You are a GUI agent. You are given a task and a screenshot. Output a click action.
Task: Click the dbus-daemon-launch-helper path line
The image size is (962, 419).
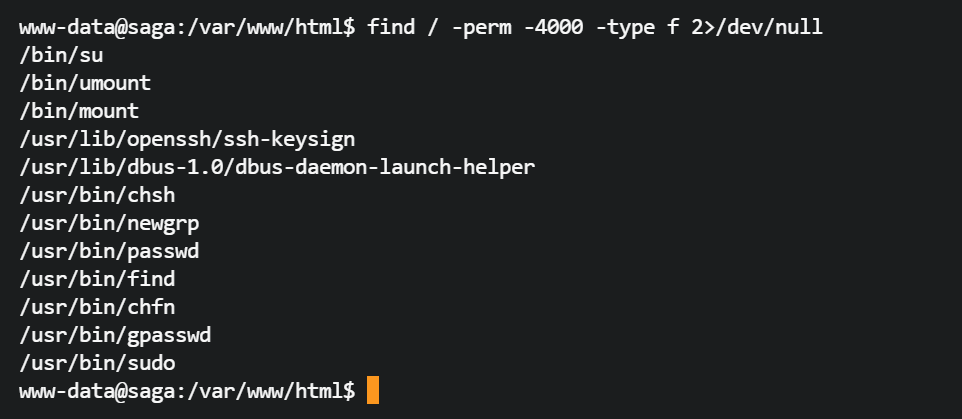coord(277,166)
